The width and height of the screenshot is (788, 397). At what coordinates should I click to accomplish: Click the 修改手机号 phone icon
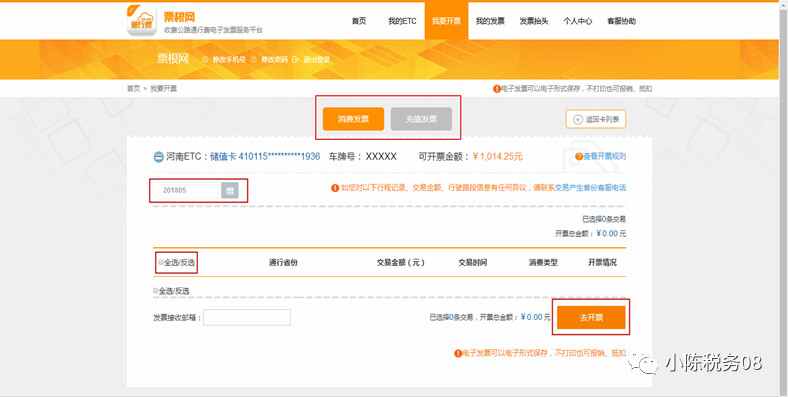(x=205, y=59)
